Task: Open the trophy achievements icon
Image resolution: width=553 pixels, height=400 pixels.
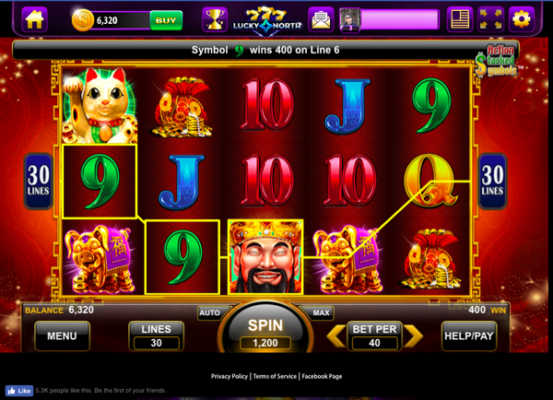Action: click(x=214, y=20)
